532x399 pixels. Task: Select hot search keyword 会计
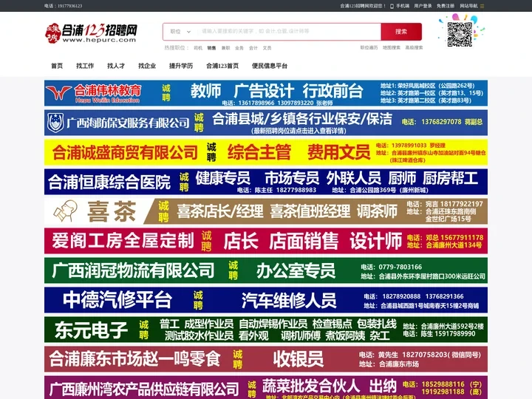point(253,48)
